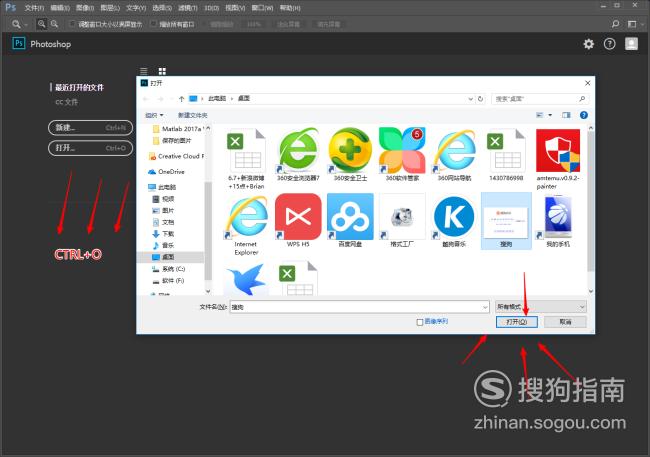Select 视频 in the navigation tree
The width and height of the screenshot is (650, 457).
coord(164,199)
